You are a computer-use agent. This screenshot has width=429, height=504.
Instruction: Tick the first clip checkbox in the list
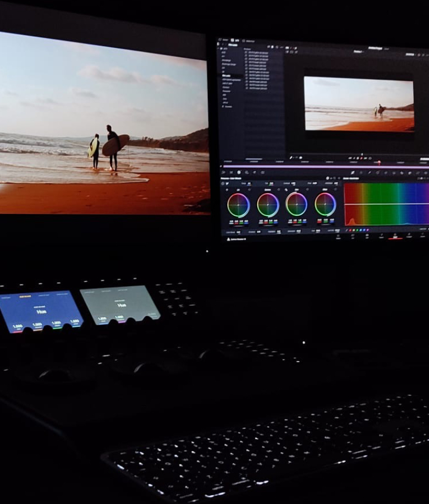246,52
